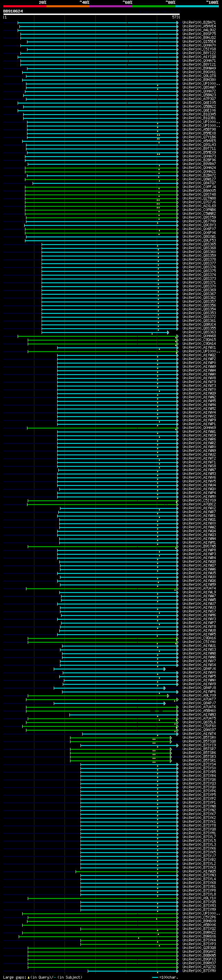Screen dimensions: 222x980
Task: Select hit label UniRef100_Q0HA24
Action: 199,168
